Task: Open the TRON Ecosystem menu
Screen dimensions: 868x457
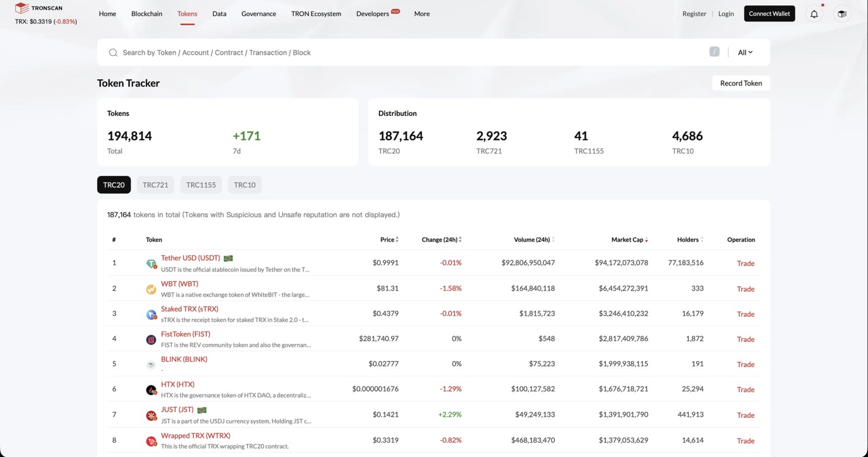Action: (316, 14)
